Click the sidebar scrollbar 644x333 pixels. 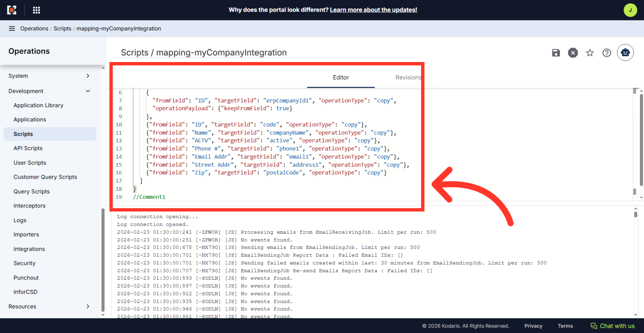103,260
